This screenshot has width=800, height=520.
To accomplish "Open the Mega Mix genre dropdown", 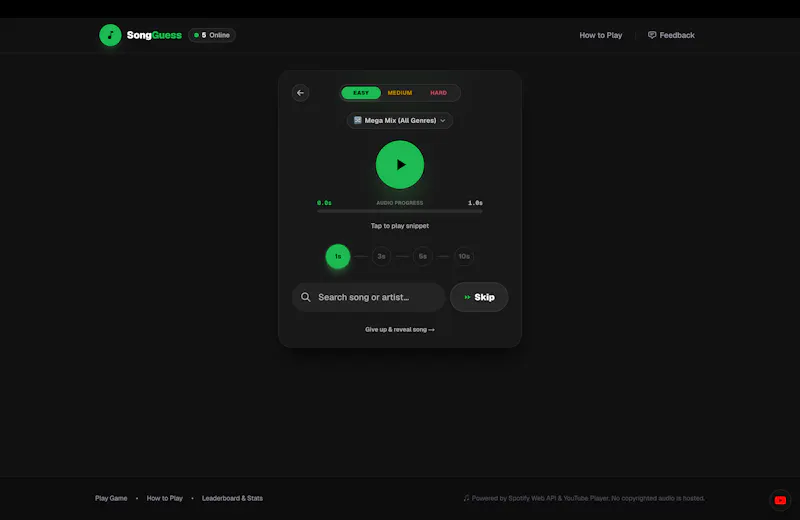I will point(400,120).
